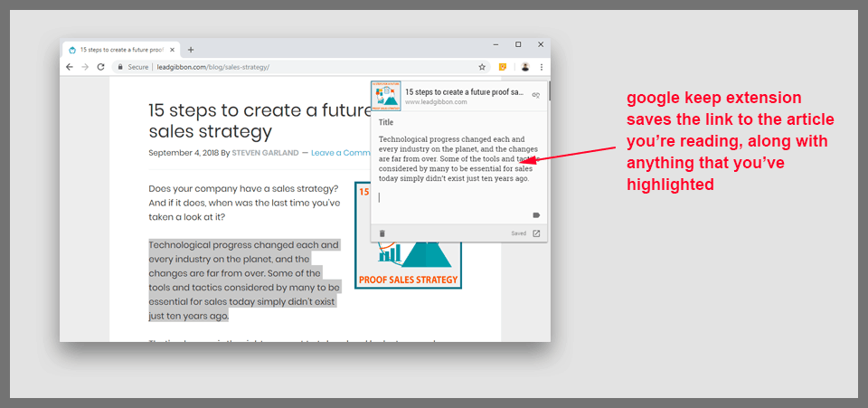Open note in Keep via pop-out icon

click(536, 233)
